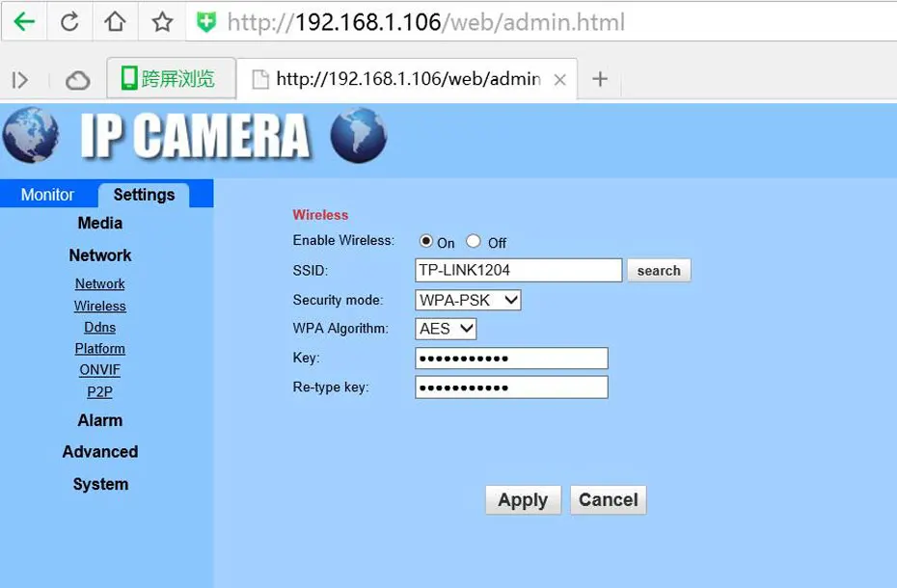Go to browser home page icon
The height and width of the screenshot is (588, 897).
(x=115, y=22)
